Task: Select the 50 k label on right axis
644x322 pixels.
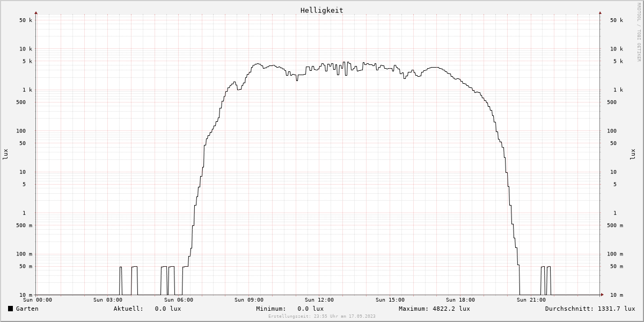Action: 617,20
